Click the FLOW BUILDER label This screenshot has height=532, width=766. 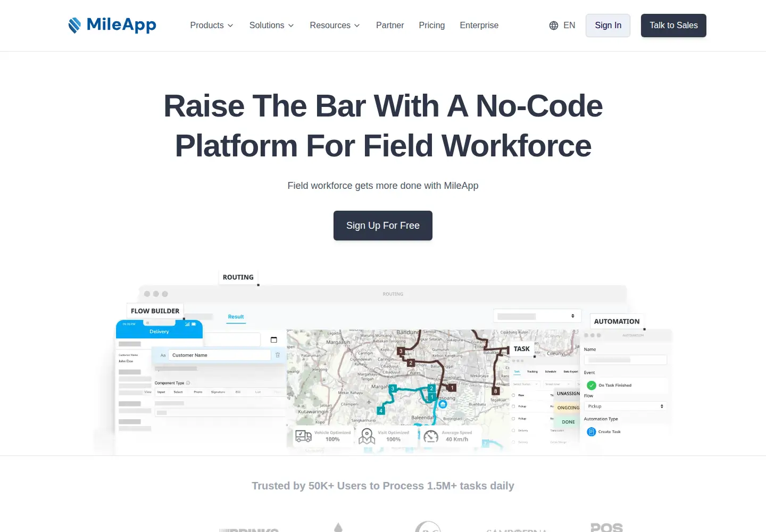(155, 311)
